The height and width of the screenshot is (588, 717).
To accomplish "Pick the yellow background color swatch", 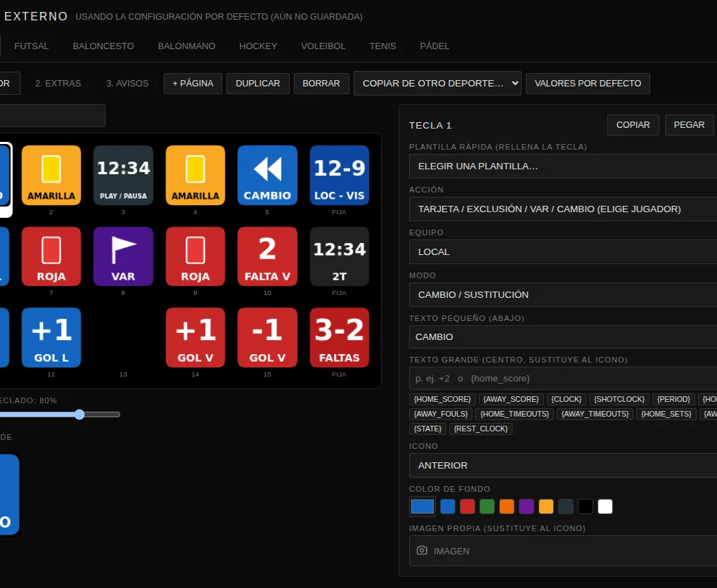I will coord(546,507).
